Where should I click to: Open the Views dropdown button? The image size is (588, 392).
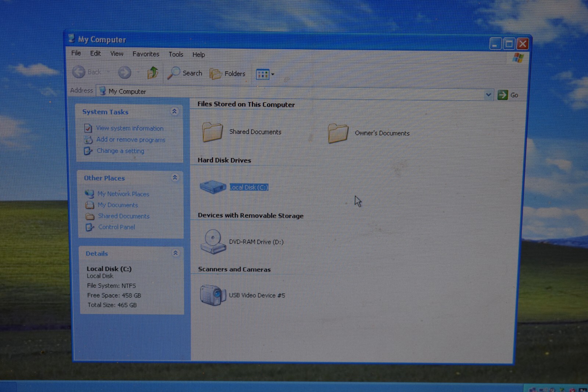tap(265, 74)
